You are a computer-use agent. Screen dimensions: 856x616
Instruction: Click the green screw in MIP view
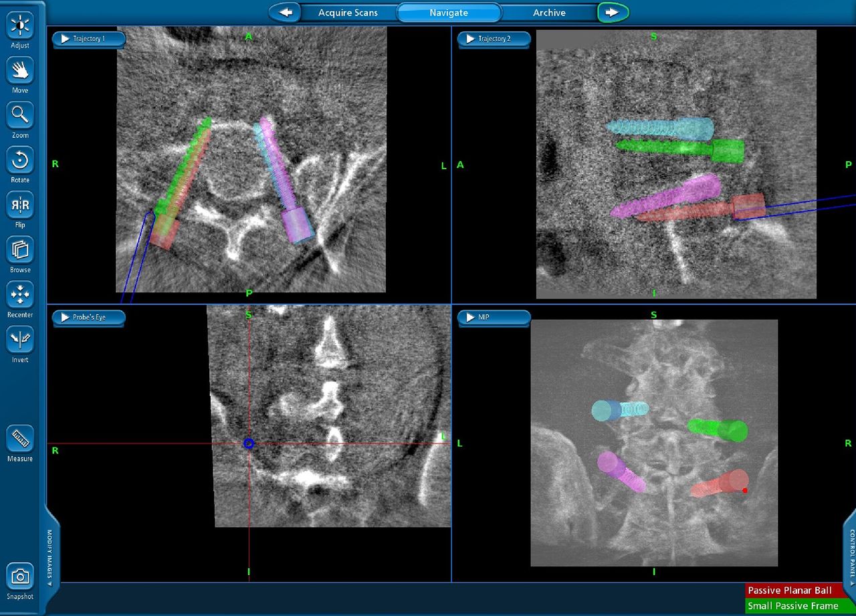tap(718, 429)
